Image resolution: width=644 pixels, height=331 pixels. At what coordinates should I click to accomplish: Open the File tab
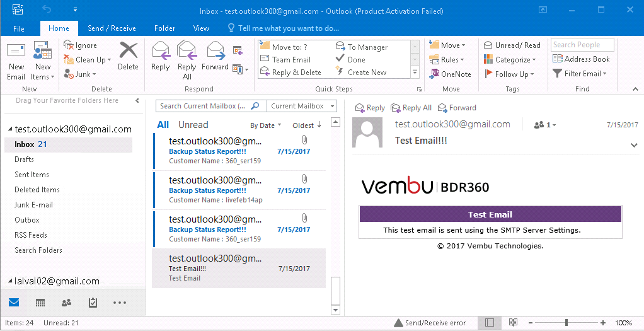point(19,28)
